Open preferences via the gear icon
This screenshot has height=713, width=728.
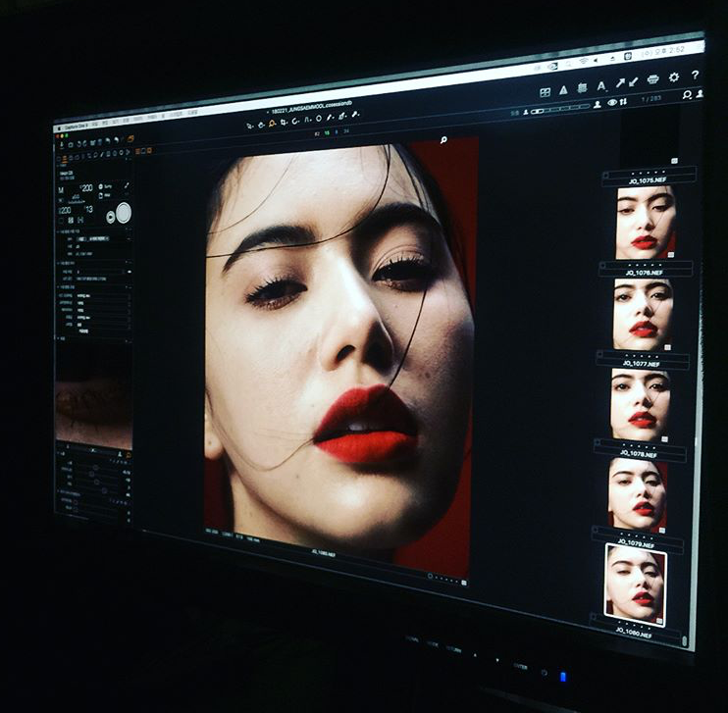coord(674,77)
